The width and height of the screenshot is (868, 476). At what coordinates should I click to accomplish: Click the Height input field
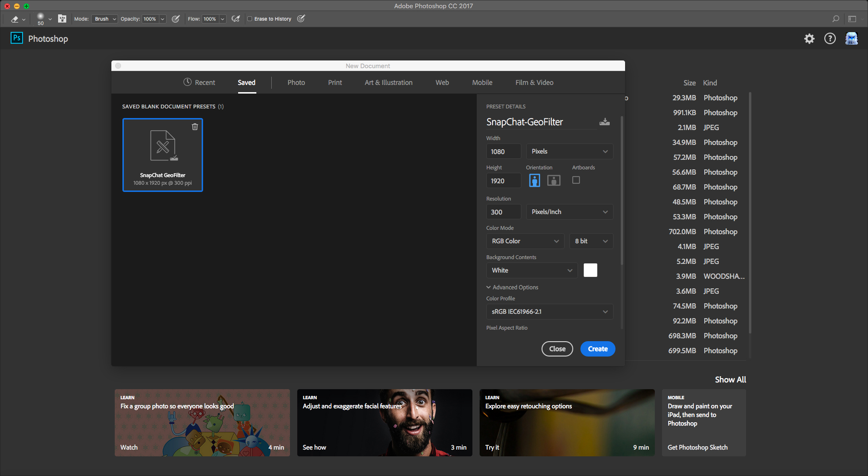click(504, 181)
